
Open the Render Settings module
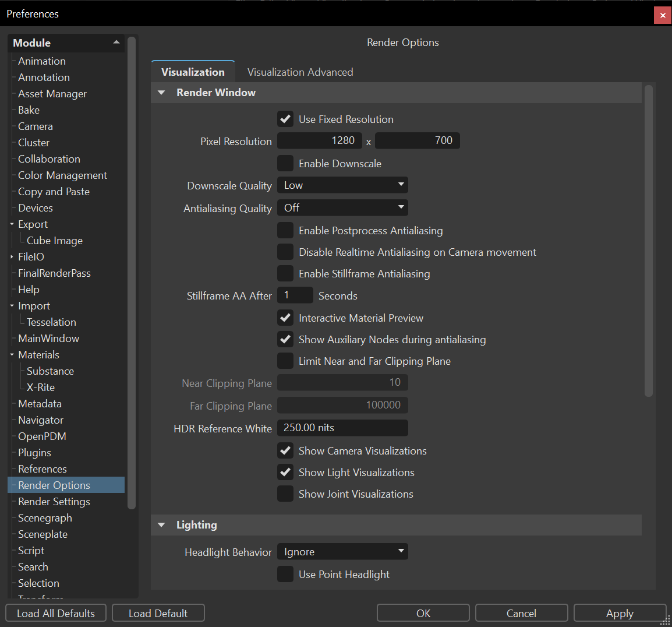click(53, 501)
